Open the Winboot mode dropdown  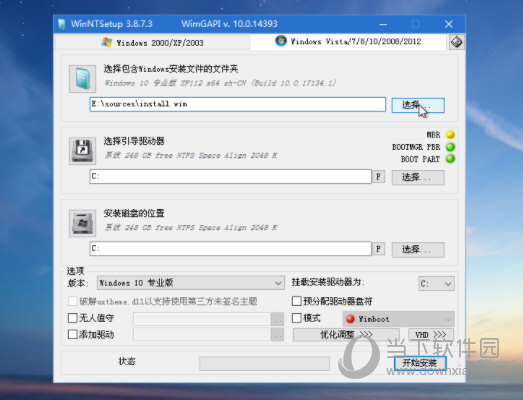398,319
